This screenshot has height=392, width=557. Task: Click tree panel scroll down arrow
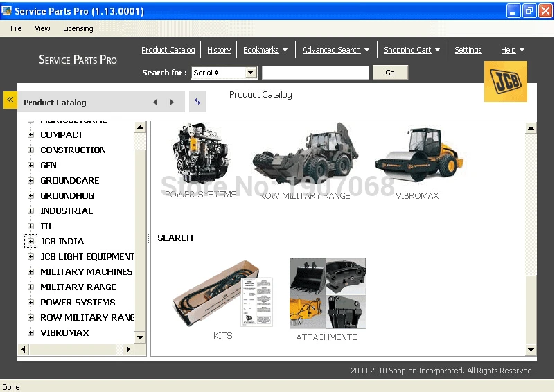pos(141,337)
